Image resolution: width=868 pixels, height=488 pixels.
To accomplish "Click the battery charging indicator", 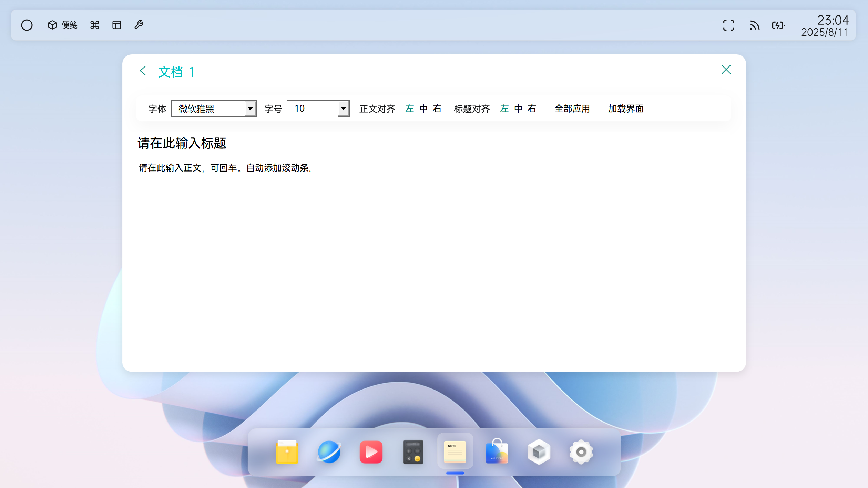I will click(778, 25).
